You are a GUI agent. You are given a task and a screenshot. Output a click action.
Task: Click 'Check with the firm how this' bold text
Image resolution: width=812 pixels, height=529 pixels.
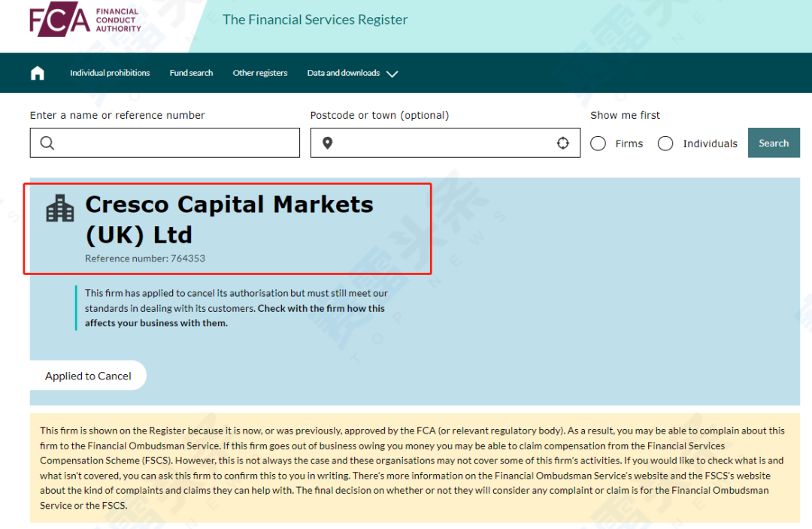(321, 309)
